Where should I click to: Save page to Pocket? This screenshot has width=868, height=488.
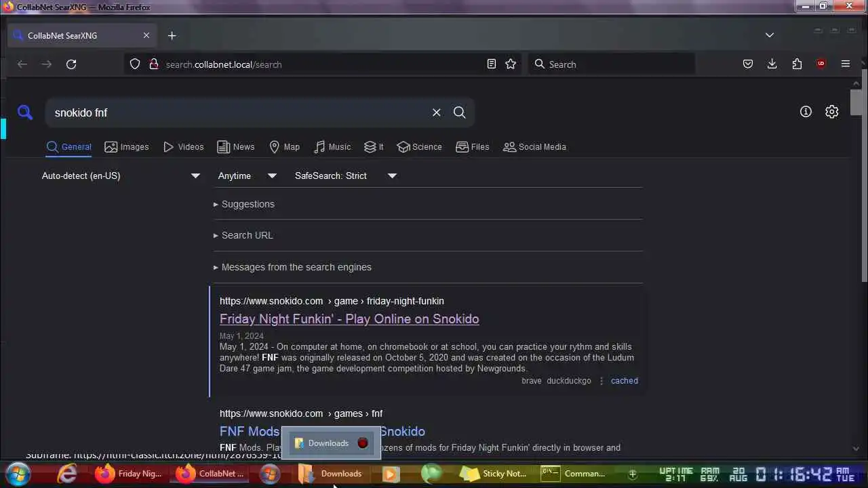[x=748, y=64]
